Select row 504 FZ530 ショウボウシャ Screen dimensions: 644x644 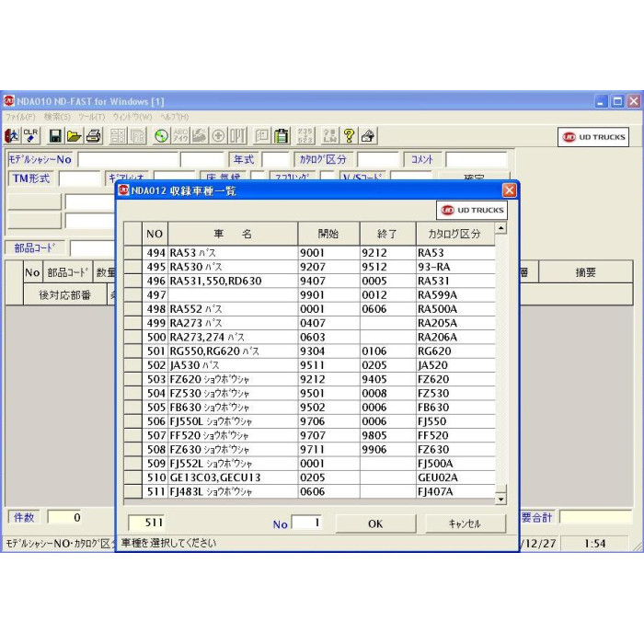tap(310, 394)
